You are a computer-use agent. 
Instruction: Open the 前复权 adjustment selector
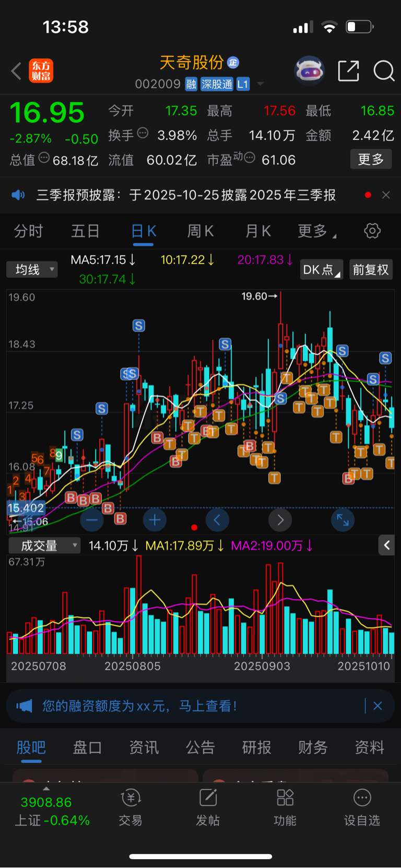click(371, 269)
